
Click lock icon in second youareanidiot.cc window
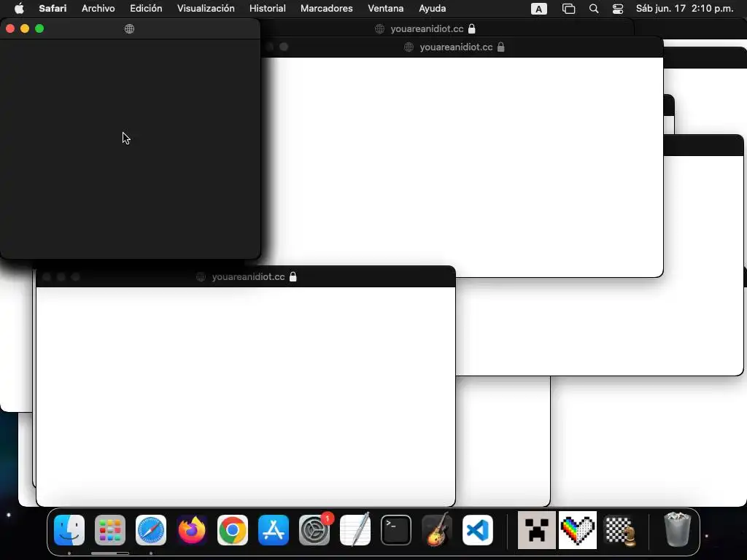pyautogui.click(x=500, y=47)
